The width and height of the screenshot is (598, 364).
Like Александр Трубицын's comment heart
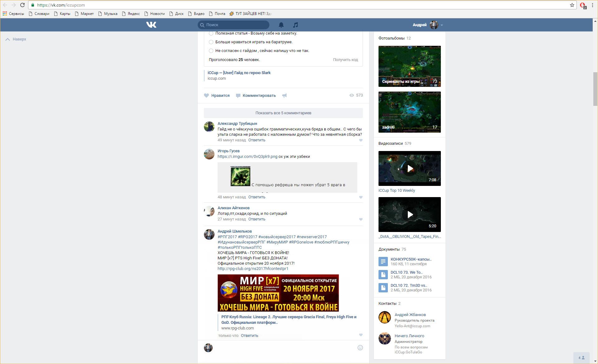pos(361,140)
